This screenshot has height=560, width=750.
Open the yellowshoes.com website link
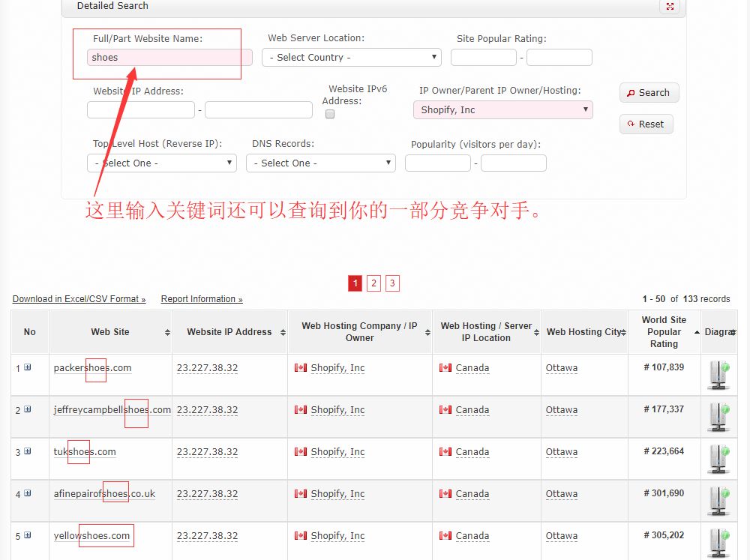tap(91, 535)
